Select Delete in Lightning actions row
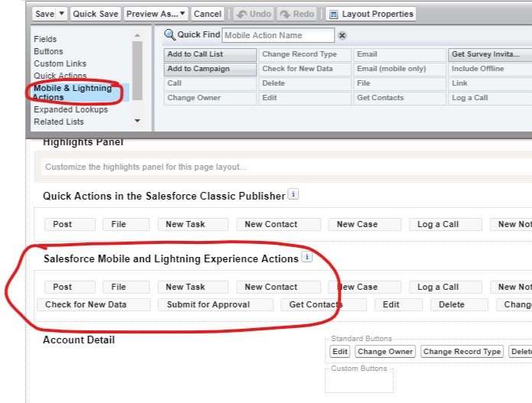Viewport: 532px width, 403px height. (459, 305)
